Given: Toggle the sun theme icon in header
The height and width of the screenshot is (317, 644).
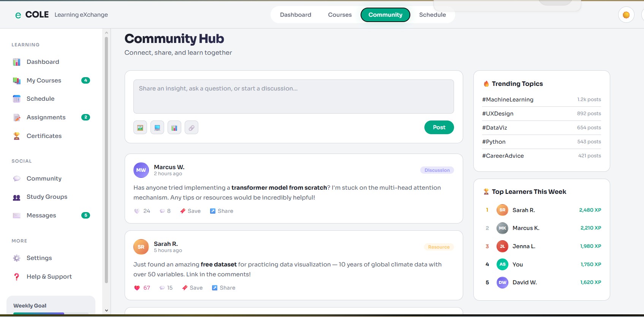Looking at the screenshot, I should pyautogui.click(x=626, y=15).
